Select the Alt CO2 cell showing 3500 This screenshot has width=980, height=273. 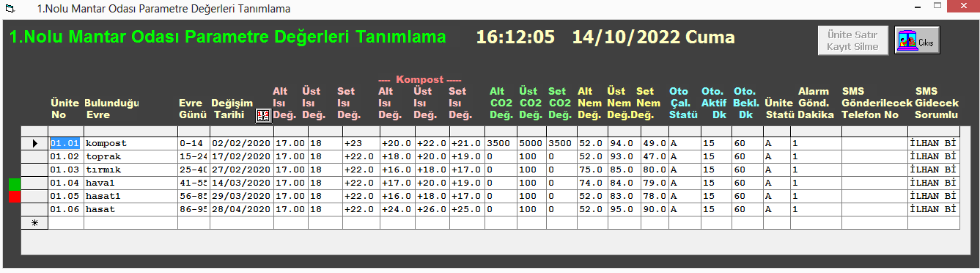click(x=501, y=143)
